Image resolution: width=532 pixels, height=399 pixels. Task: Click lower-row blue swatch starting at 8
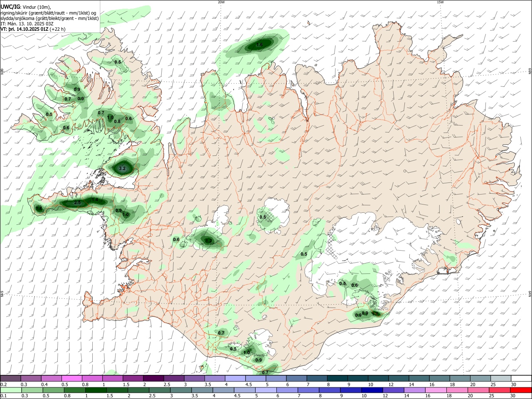pyautogui.click(x=330, y=390)
